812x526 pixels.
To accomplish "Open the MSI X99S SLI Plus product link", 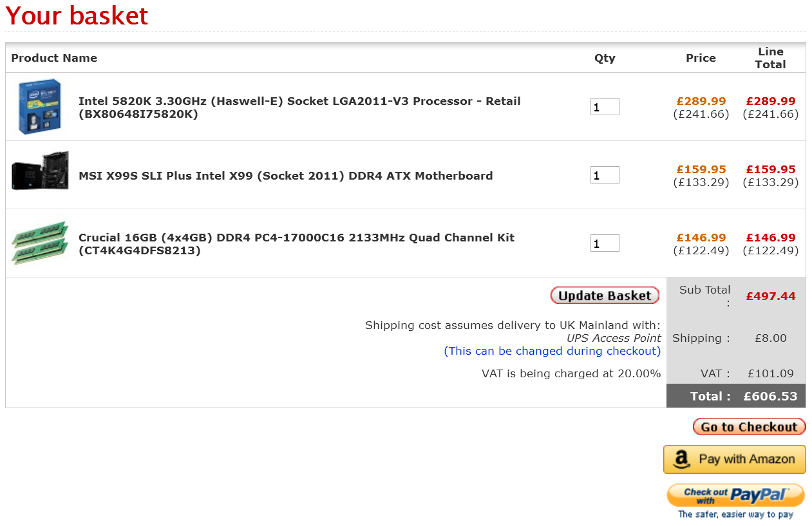I will coord(285,176).
